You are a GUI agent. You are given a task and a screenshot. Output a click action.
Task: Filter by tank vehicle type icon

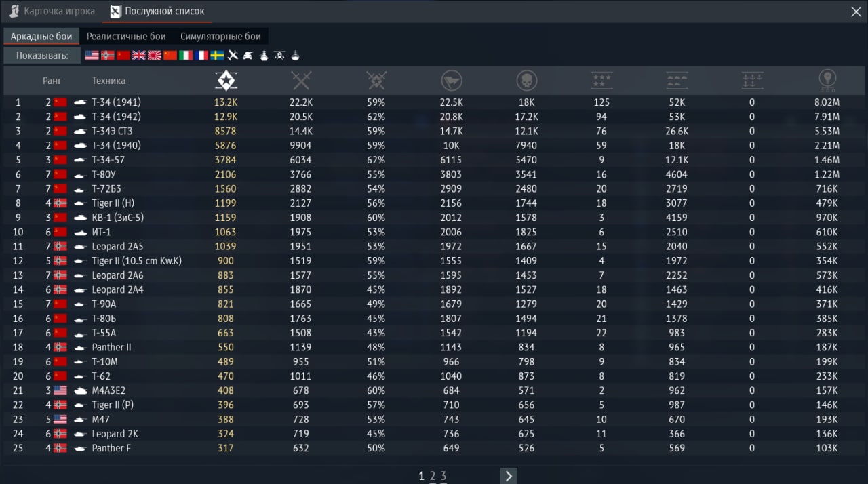[248, 56]
